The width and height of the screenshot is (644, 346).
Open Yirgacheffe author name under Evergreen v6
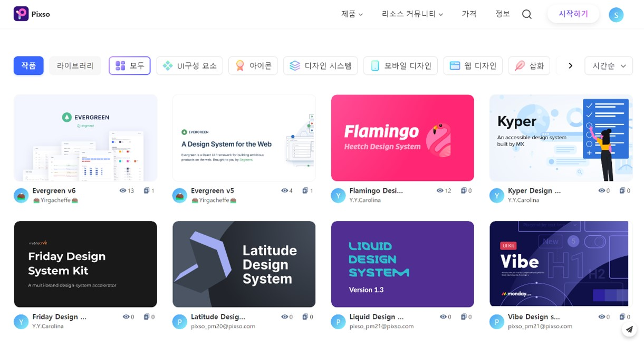[x=55, y=200]
